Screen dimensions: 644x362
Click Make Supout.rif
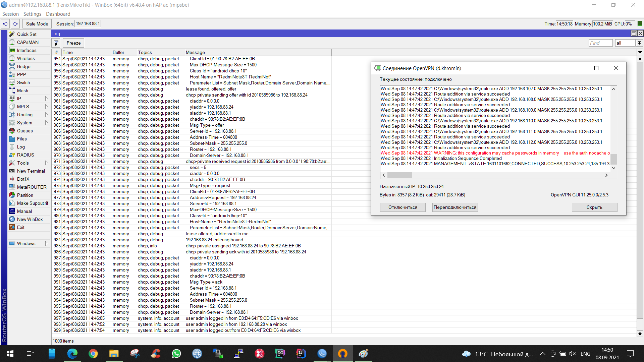(33, 203)
